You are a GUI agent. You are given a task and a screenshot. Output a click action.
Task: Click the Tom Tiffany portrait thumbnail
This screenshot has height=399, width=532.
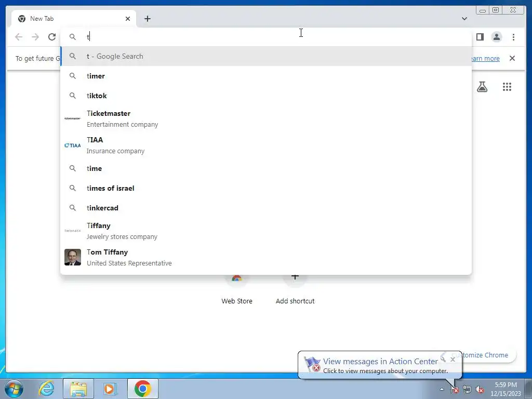click(x=73, y=257)
